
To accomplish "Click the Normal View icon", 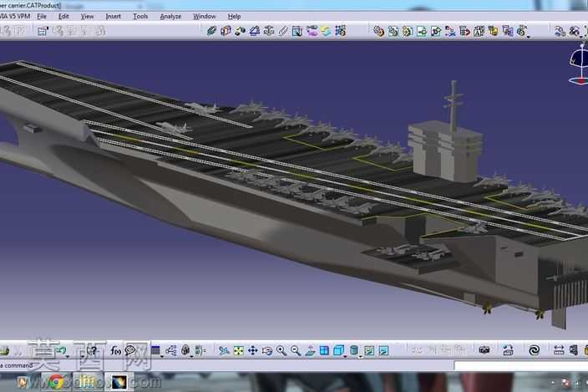I will pos(310,350).
